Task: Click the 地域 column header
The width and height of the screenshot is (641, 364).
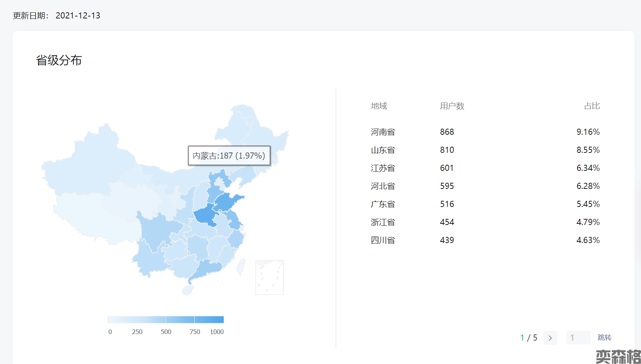Action: (x=379, y=106)
